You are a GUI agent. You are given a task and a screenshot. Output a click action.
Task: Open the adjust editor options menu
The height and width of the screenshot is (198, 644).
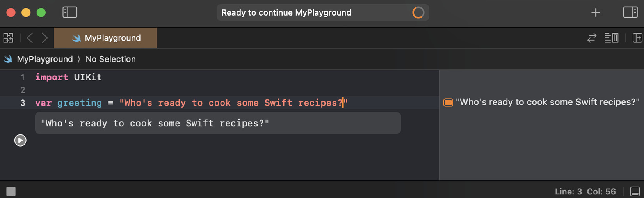pyautogui.click(x=611, y=38)
